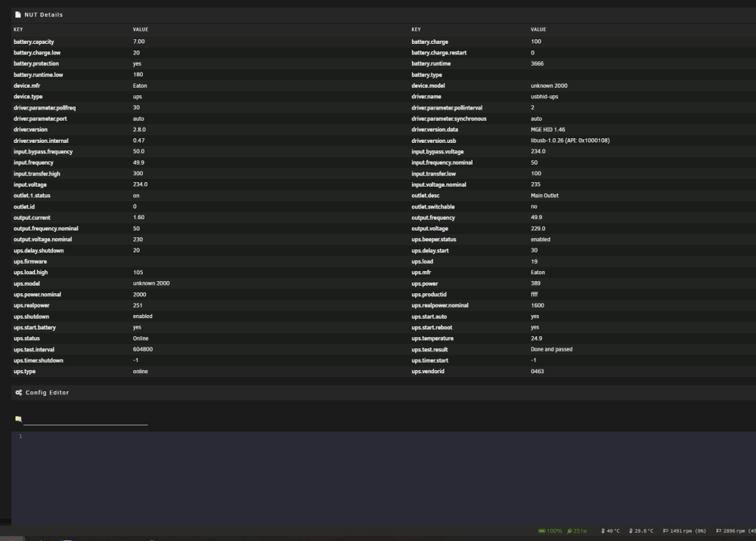
Task: Select the driver.parameter.pollinterval key
Action: click(447, 108)
